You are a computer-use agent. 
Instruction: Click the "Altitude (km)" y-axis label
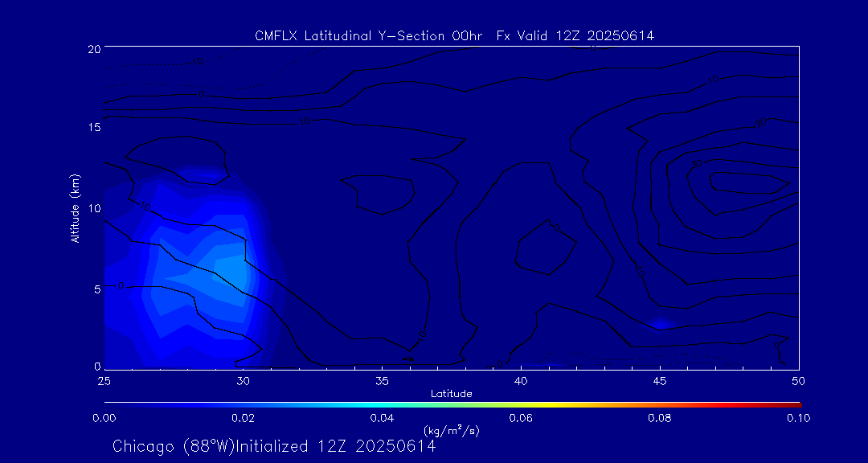(x=75, y=208)
